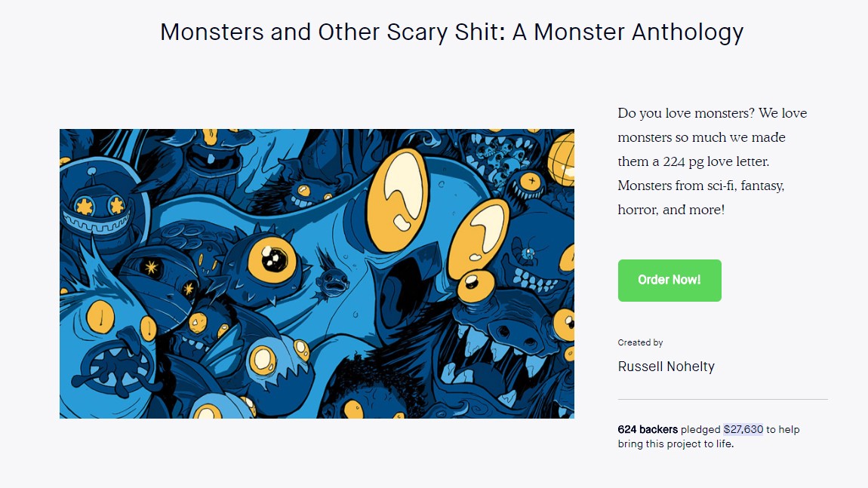Click the 224 pg love letter line
This screenshot has height=488, width=868.
tap(693, 161)
